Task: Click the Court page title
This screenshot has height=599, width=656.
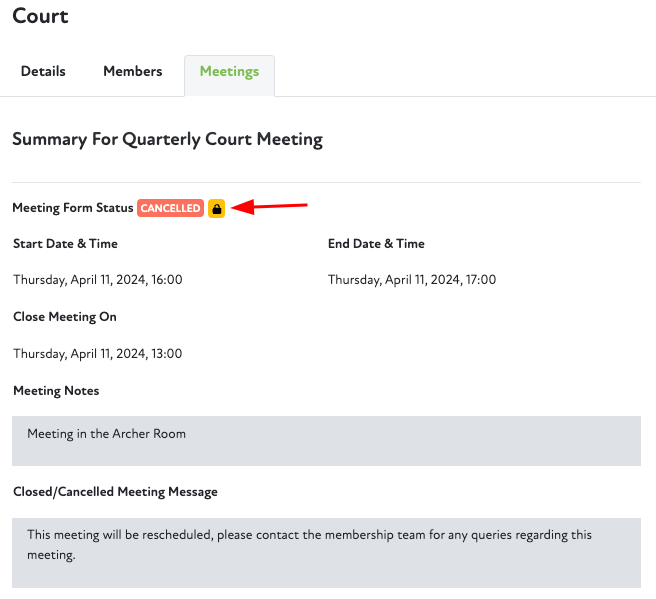Action: tap(40, 16)
